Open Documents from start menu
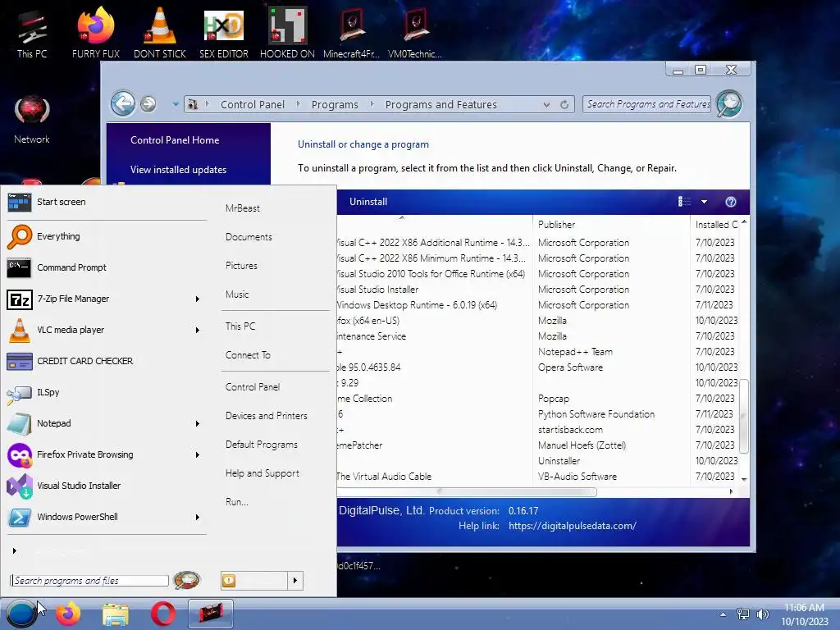This screenshot has height=630, width=840. click(249, 237)
